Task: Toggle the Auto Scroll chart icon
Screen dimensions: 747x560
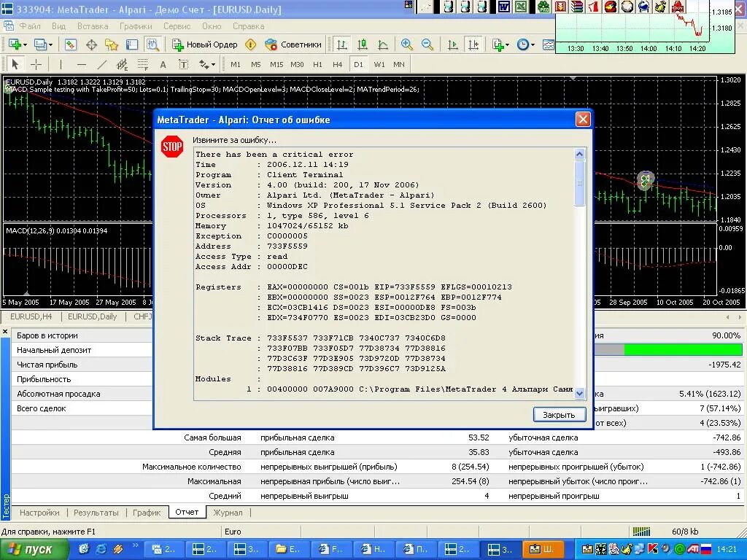Action: (452, 44)
